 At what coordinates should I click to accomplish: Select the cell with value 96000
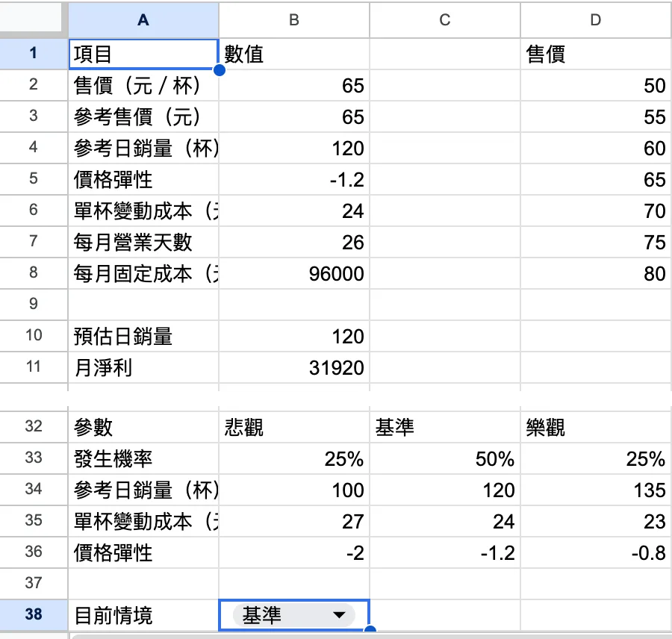click(294, 273)
